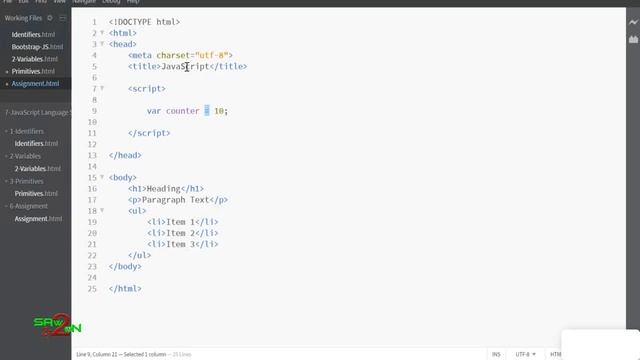
Task: Fold the body block triangle on line 15
Action: click(102, 177)
